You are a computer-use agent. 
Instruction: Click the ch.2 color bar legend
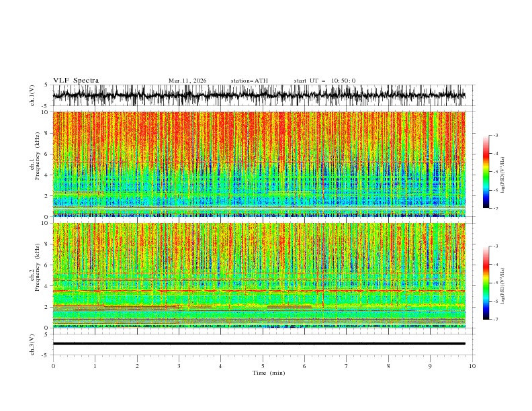tap(486, 283)
